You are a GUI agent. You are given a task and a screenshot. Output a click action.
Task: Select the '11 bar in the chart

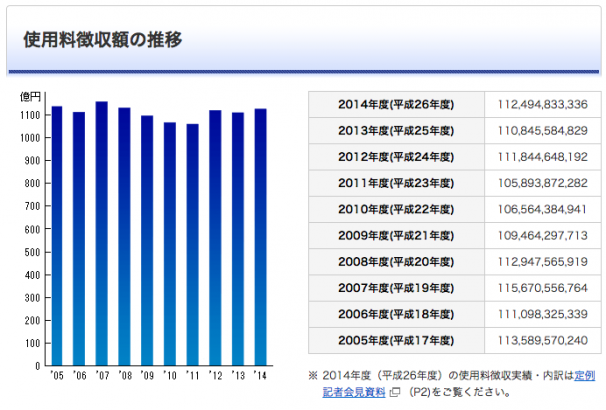click(x=191, y=245)
